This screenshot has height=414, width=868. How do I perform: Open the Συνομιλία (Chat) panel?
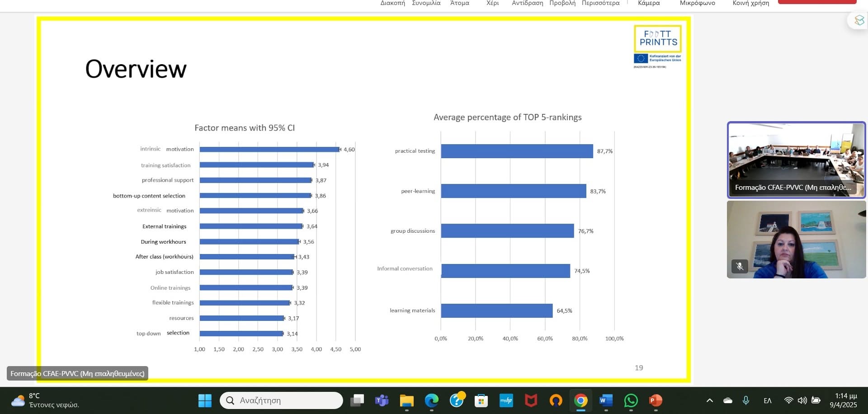coord(426,3)
